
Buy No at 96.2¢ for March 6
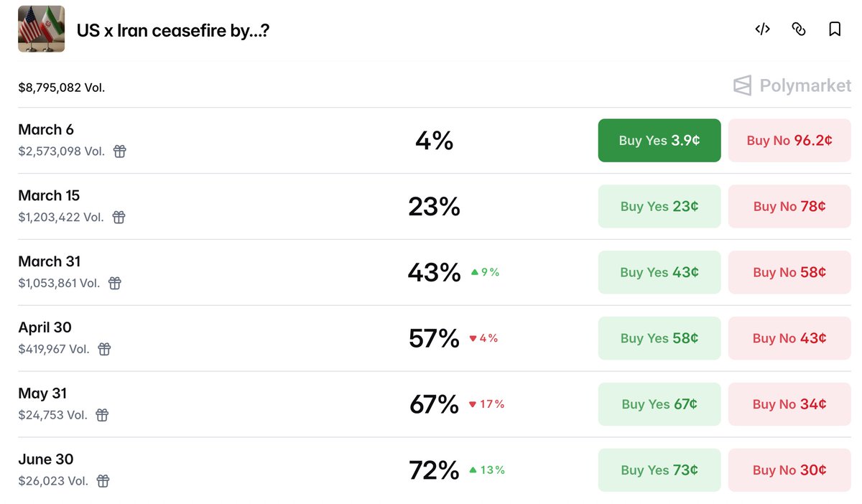click(789, 141)
